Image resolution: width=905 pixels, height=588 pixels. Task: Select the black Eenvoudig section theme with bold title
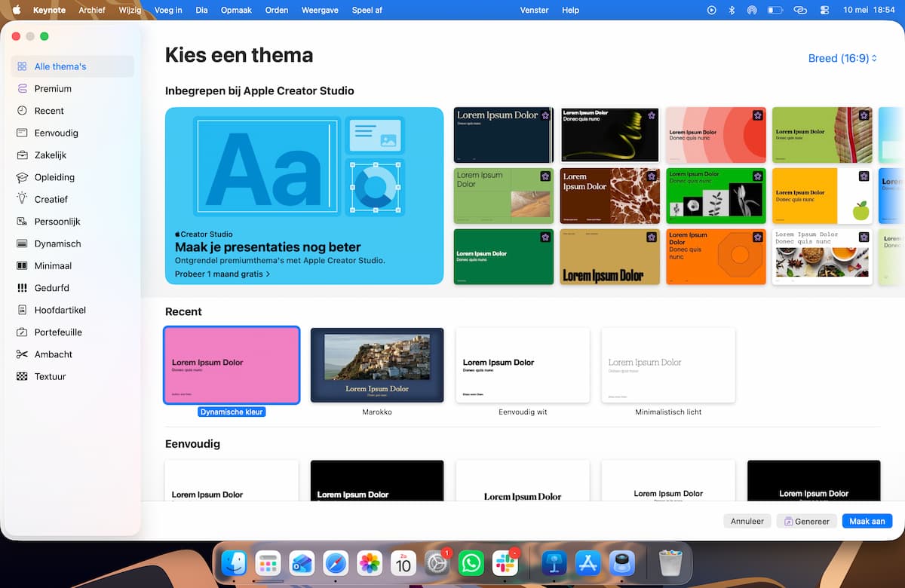click(x=377, y=480)
